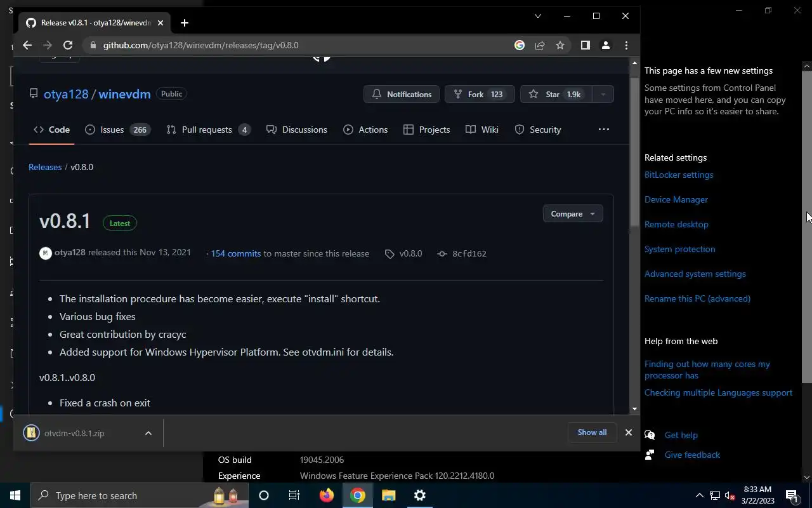The height and width of the screenshot is (508, 812).
Task: Open Checking multiple Languages support link
Action: (x=718, y=392)
